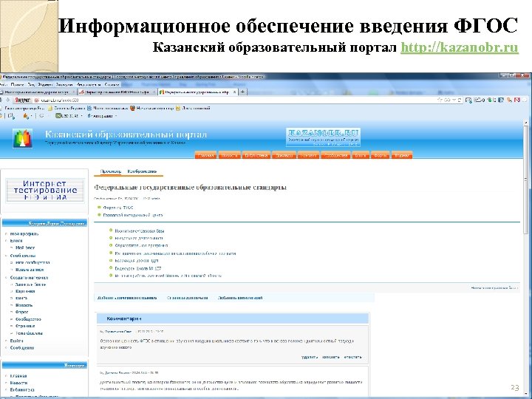
Task: Close the active third browser tab
Action: [234, 92]
